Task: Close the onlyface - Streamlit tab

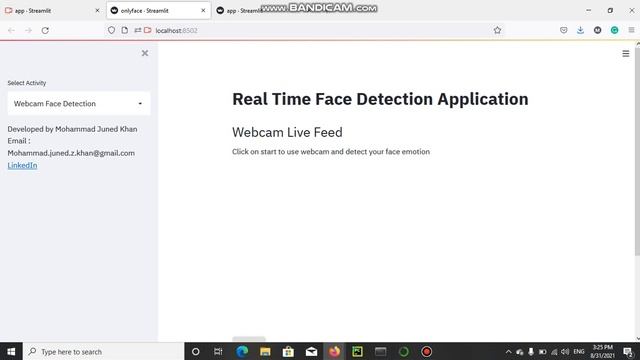Action: [x=203, y=11]
